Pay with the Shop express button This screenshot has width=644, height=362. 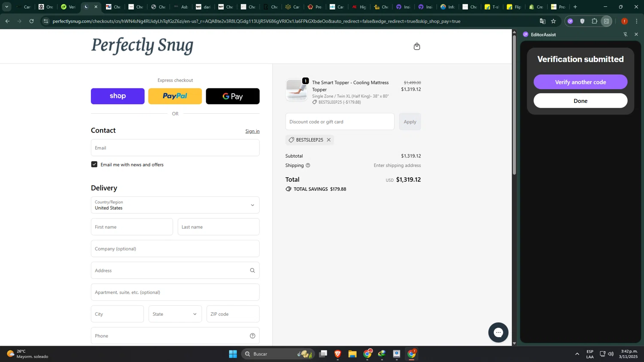coord(118,96)
